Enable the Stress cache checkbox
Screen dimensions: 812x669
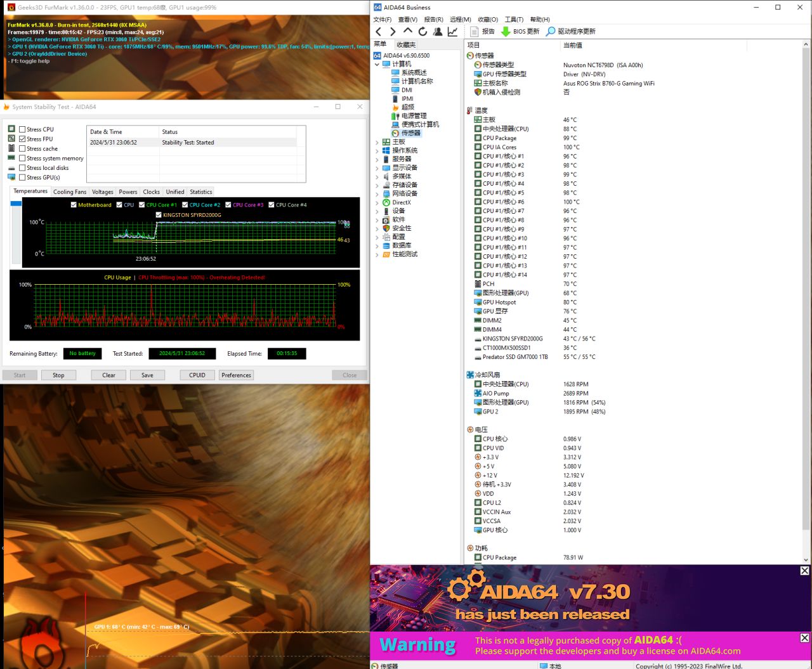(22, 148)
